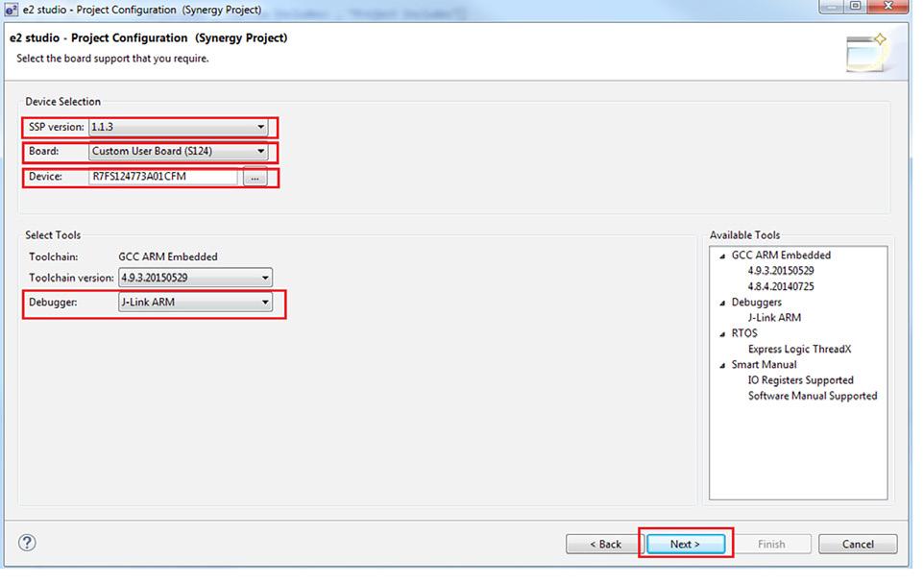Viewport: 924px width, 584px height.
Task: Cancel the project wizard
Action: click(858, 544)
